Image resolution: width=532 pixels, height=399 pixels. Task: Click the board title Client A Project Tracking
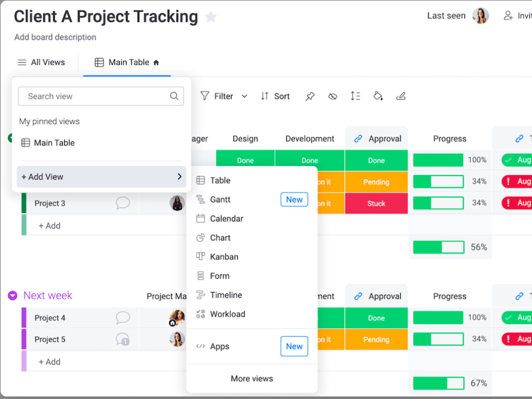click(x=106, y=16)
